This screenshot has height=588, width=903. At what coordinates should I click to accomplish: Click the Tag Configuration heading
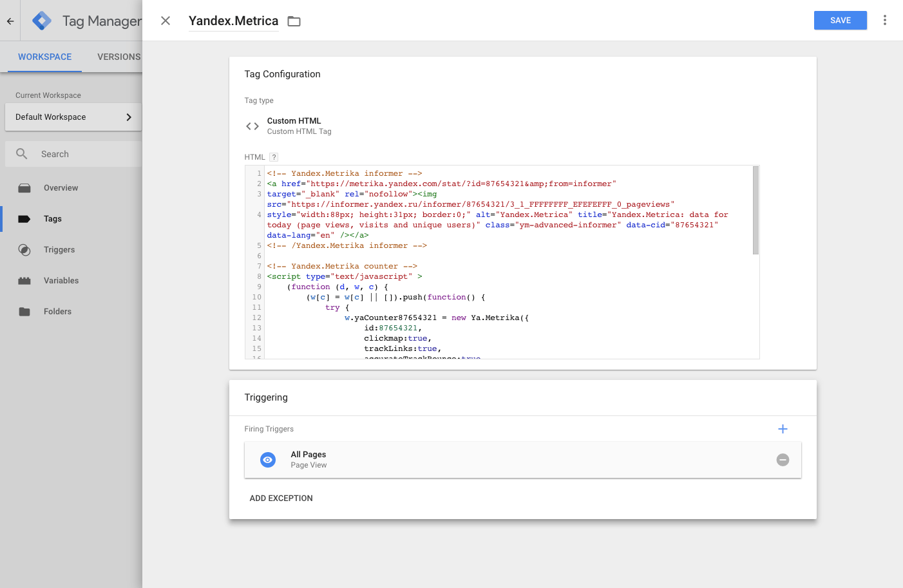pyautogui.click(x=282, y=74)
